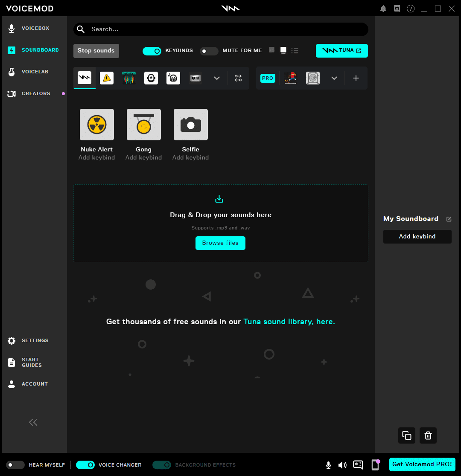Toggle Hear Myself switch
Screen dimensions: 461x476
coord(15,465)
